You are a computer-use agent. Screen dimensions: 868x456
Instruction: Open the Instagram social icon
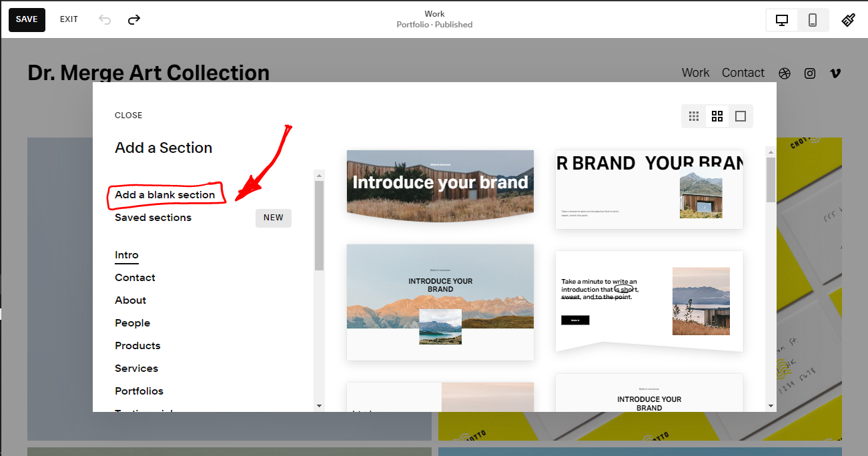[x=810, y=73]
